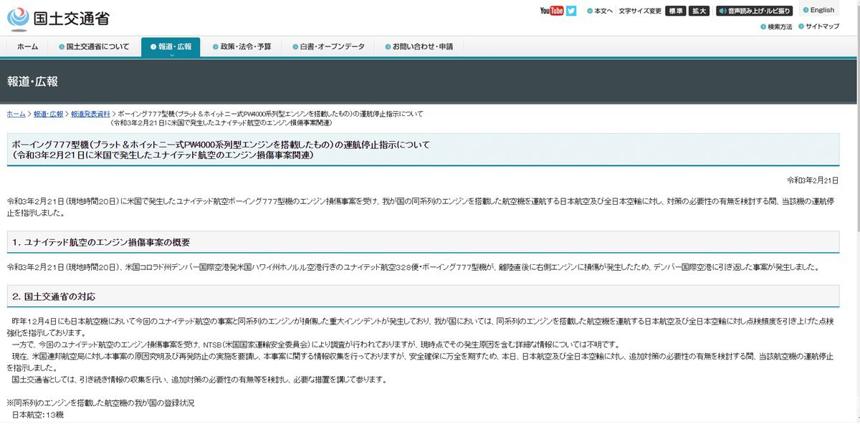Open the お問い合わせ・申請 menu
Screen dimensions: 860x424
(x=418, y=47)
